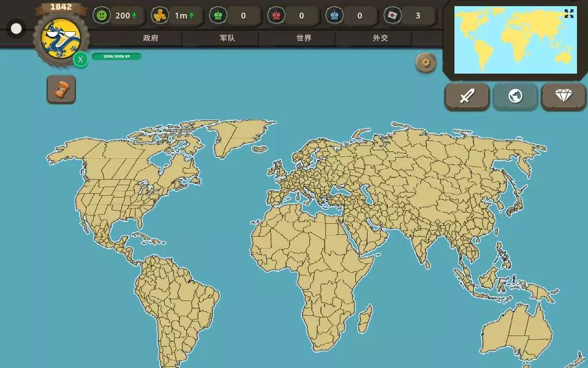This screenshot has height=368, width=588.
Task: Select the sword war mode button
Action: click(x=467, y=96)
